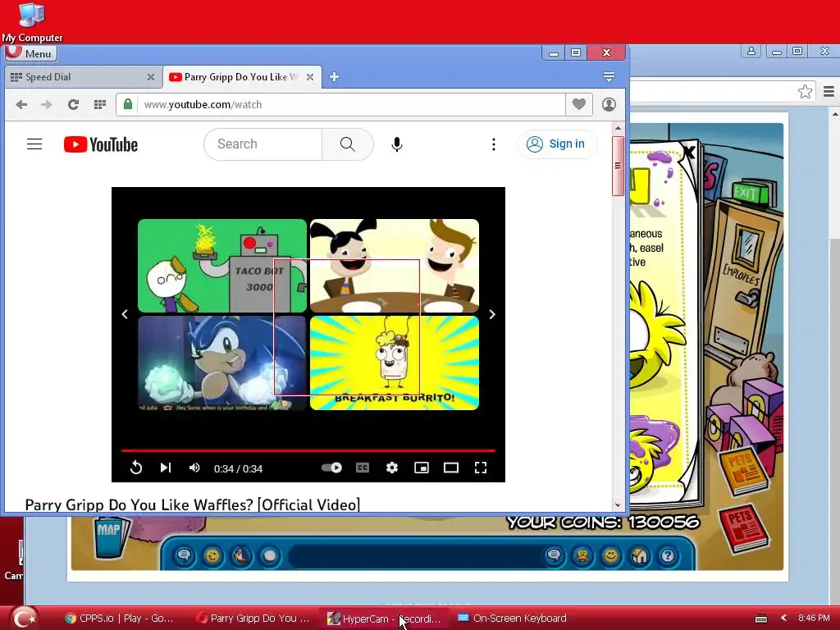Go forward with Opera forward arrow

[x=47, y=104]
